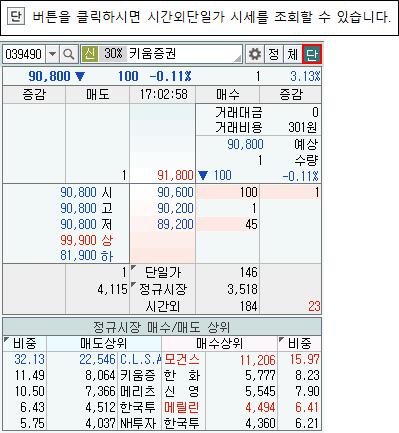This screenshot has width=399, height=433.
Task: Click upper limit price 99,900 상
Action: pyautogui.click(x=86, y=240)
